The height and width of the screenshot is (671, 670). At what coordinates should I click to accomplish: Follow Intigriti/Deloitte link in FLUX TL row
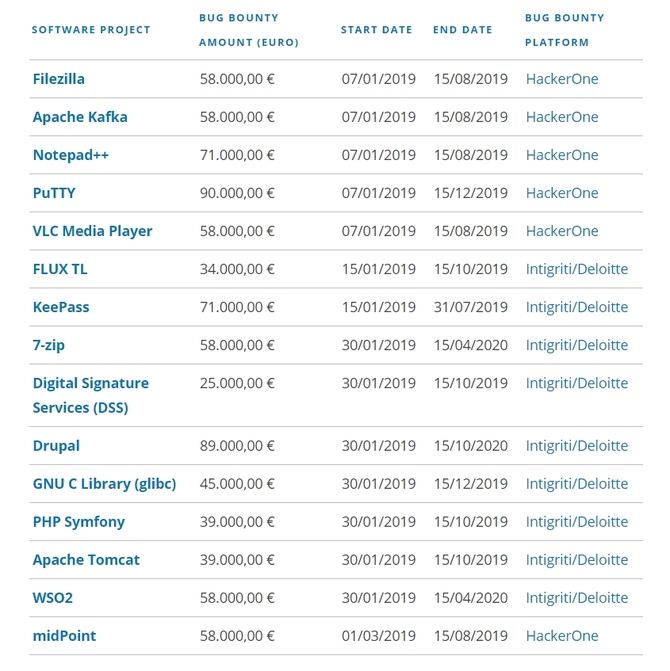577,270
